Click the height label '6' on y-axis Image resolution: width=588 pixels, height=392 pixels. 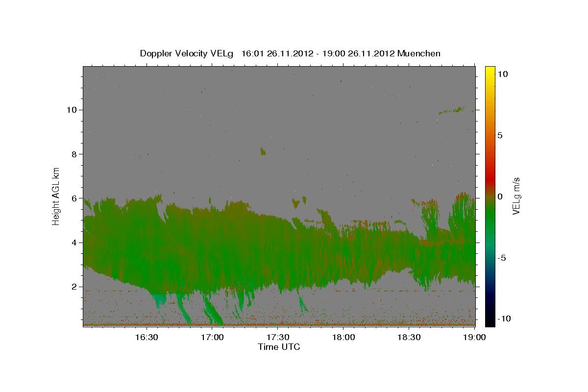tap(73, 198)
